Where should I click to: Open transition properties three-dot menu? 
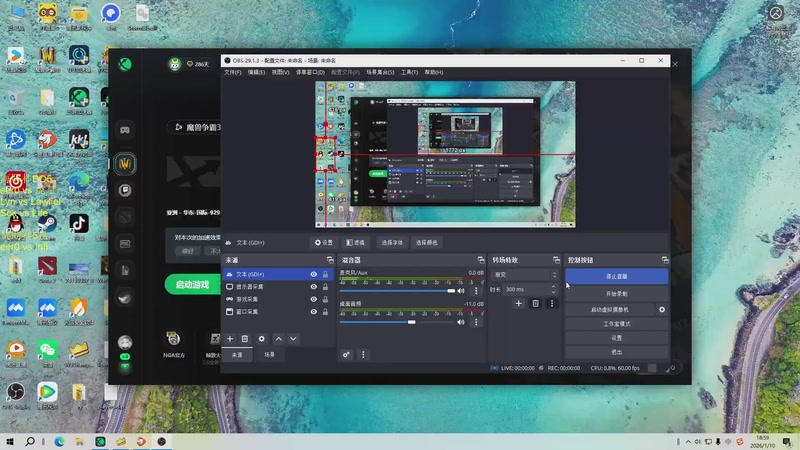tap(552, 304)
